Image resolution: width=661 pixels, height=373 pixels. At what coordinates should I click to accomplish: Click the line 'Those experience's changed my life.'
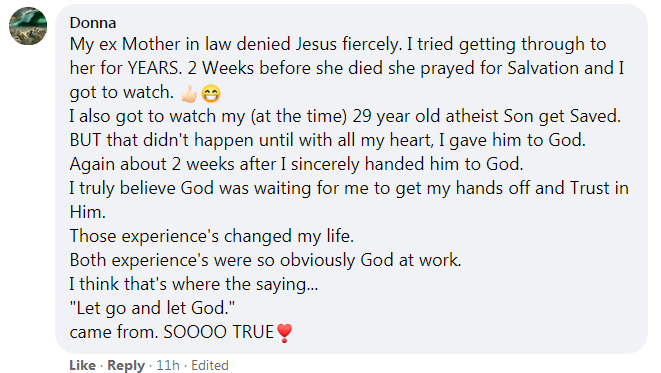coord(212,236)
